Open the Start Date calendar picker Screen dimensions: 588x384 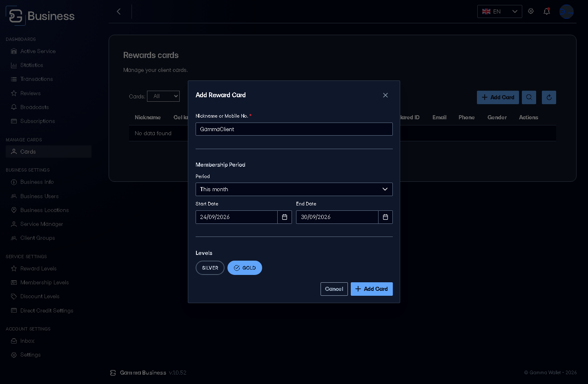[x=285, y=217]
